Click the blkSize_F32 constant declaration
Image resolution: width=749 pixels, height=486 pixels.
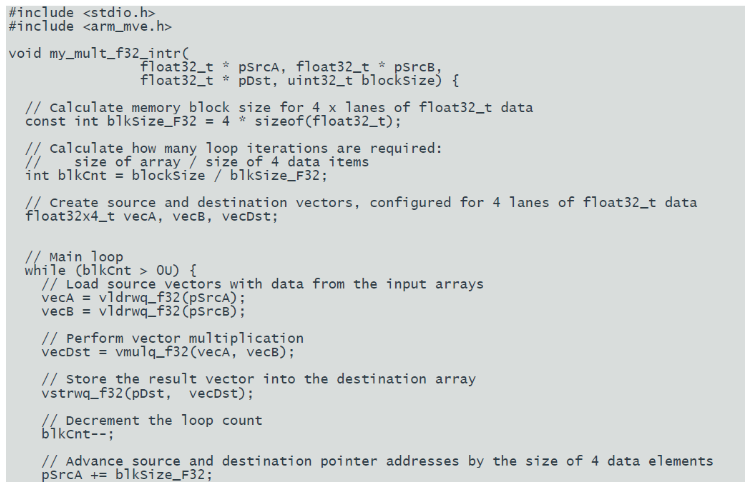213,121
